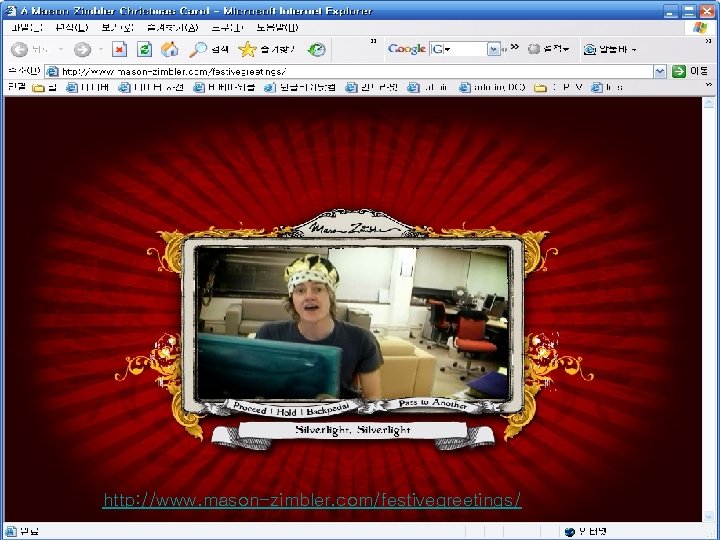This screenshot has height=540, width=720.
Task: Click the page icon in the status bar
Action: (x=10, y=532)
